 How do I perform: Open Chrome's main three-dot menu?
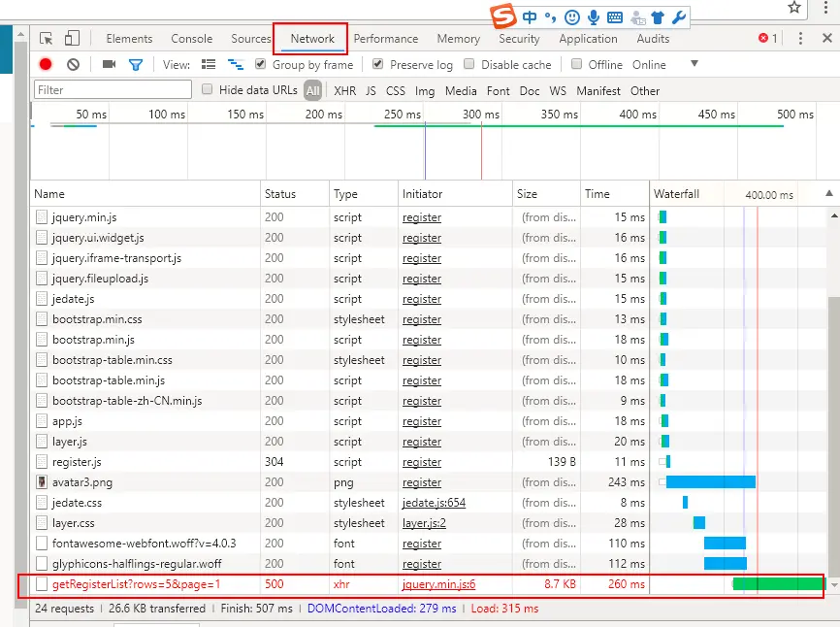click(826, 7)
